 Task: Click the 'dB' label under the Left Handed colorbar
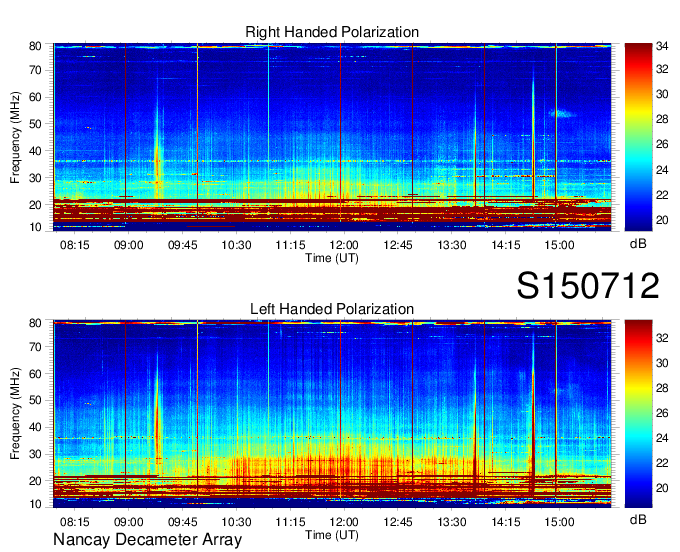pos(638,519)
